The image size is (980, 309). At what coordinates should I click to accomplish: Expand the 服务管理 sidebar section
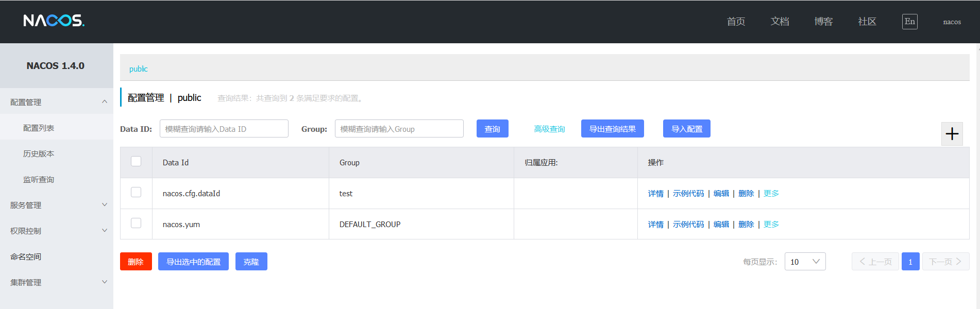pyautogui.click(x=57, y=205)
